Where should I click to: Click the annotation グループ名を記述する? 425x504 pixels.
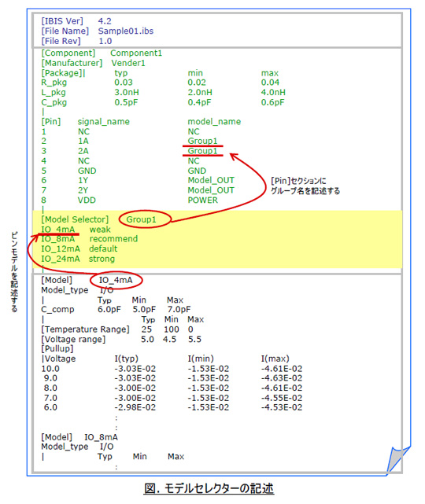click(305, 191)
